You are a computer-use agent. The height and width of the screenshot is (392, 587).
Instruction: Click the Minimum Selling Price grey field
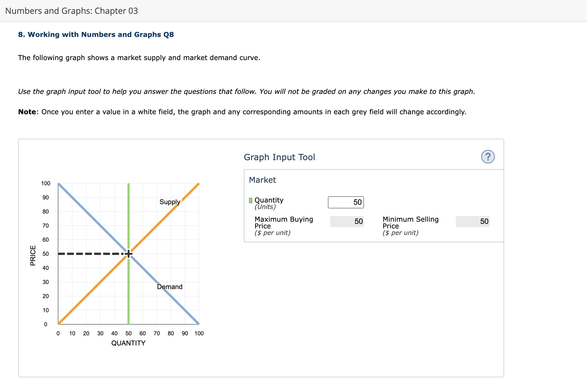pyautogui.click(x=472, y=222)
